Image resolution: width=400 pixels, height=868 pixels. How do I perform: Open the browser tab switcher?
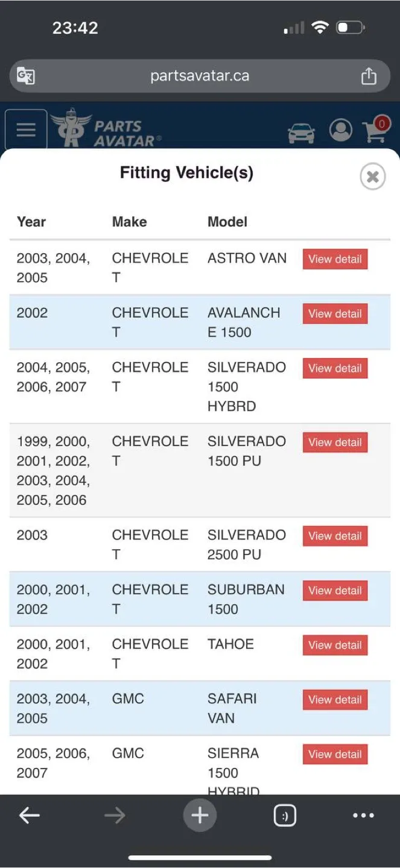pyautogui.click(x=285, y=816)
